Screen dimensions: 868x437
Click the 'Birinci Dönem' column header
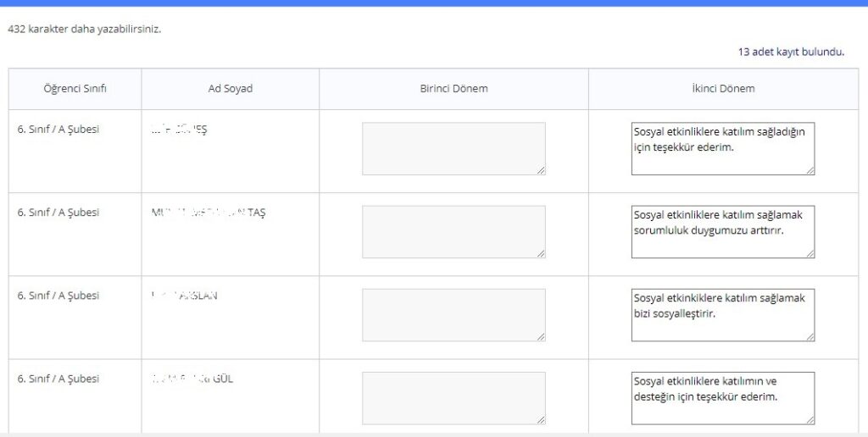click(x=453, y=89)
